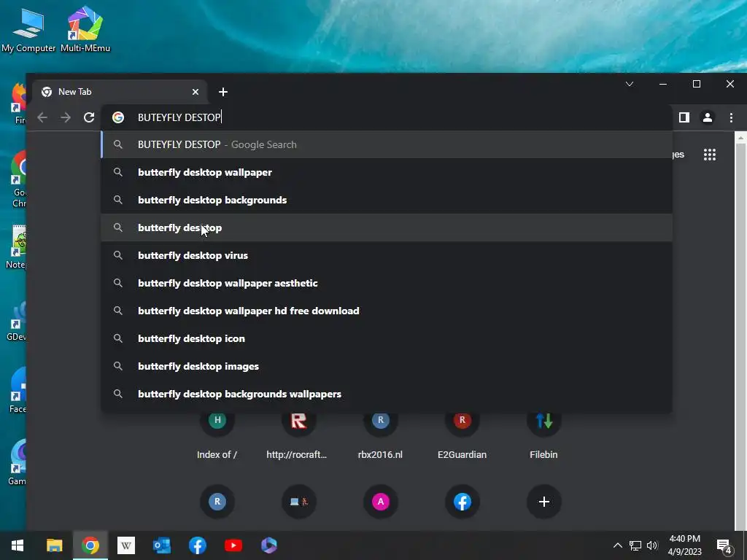
Task: Open Wikipedia from the taskbar
Action: click(x=125, y=545)
